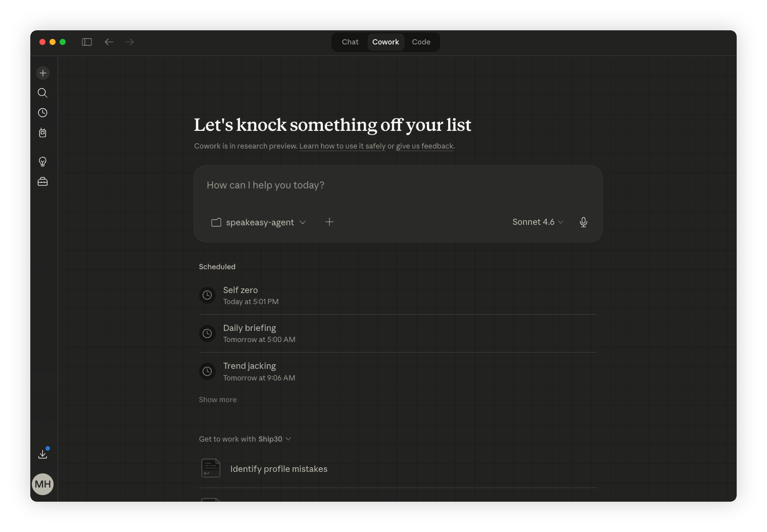The image size is (767, 532).
Task: Switch to the Code tab
Action: (x=421, y=42)
